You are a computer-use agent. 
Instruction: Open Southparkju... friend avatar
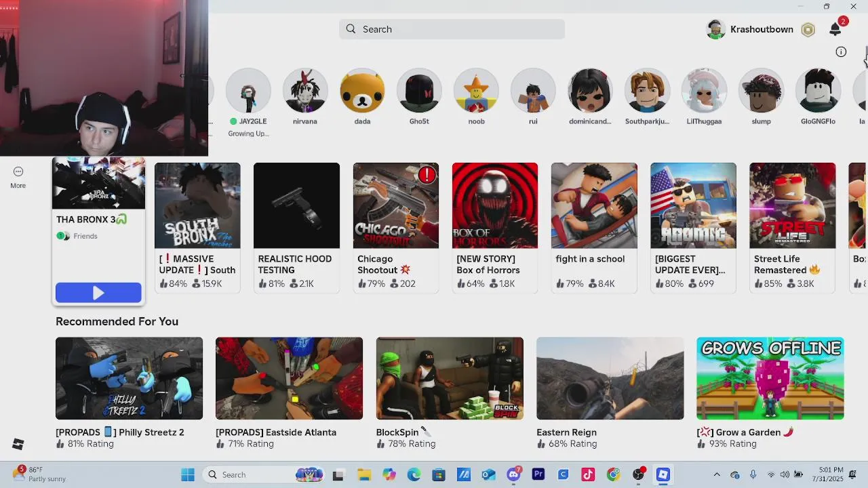tap(647, 90)
